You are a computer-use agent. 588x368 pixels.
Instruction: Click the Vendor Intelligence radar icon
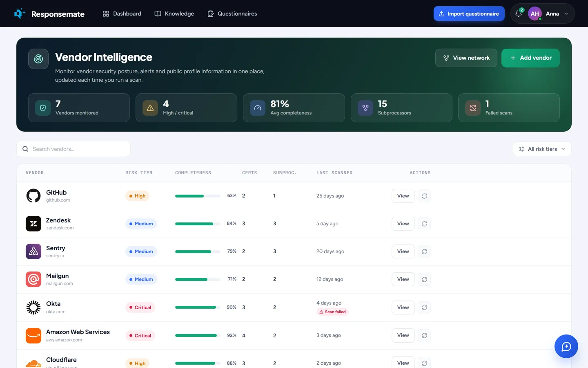(x=38, y=59)
